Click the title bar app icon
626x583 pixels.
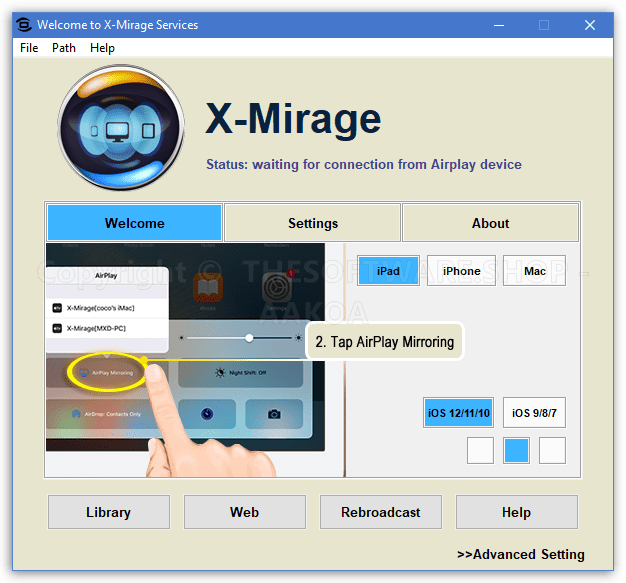pos(24,24)
